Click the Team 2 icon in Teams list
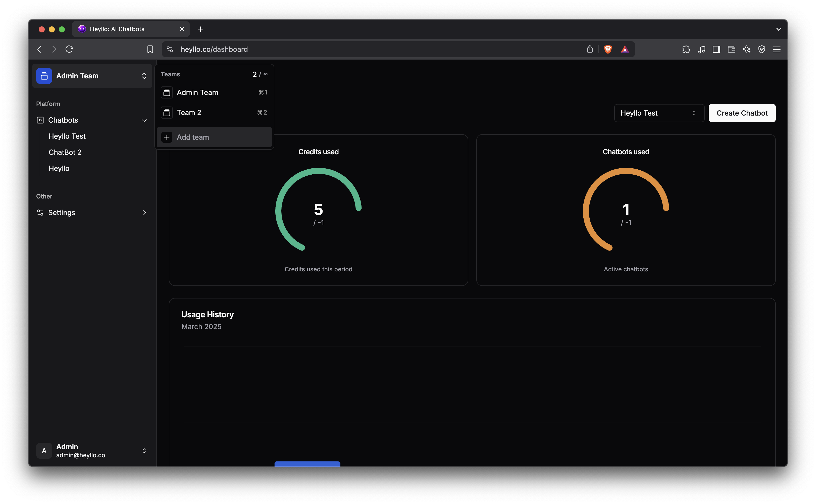This screenshot has width=816, height=504. (x=167, y=113)
